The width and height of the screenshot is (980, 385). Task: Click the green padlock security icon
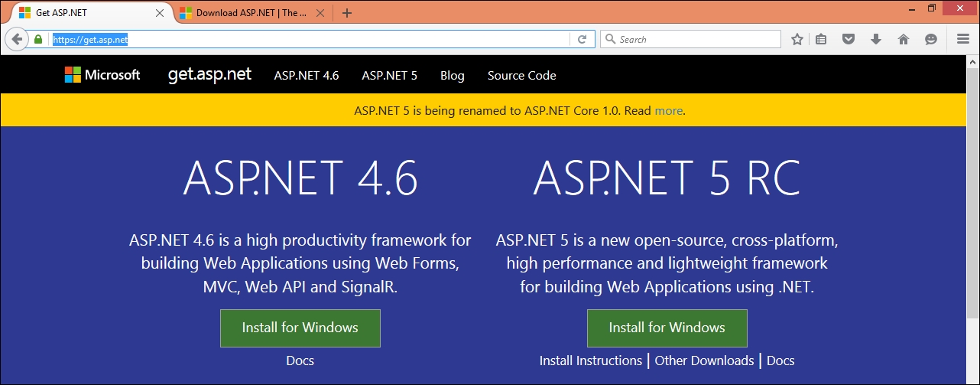[38, 39]
